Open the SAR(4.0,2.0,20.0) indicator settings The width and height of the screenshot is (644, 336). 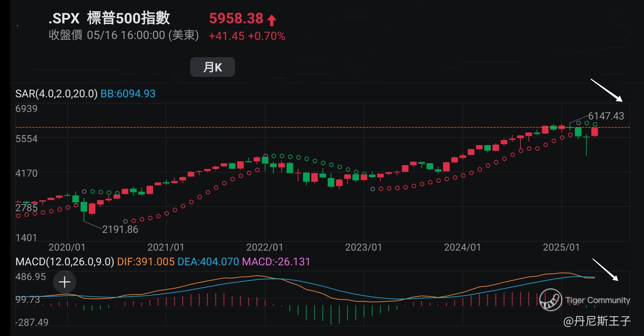tap(56, 94)
